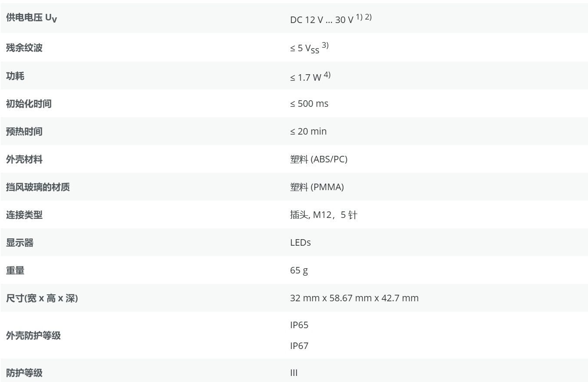Open footnote 4) after ≤ 1.7 W
This screenshot has width=588, height=382.
pyautogui.click(x=327, y=74)
